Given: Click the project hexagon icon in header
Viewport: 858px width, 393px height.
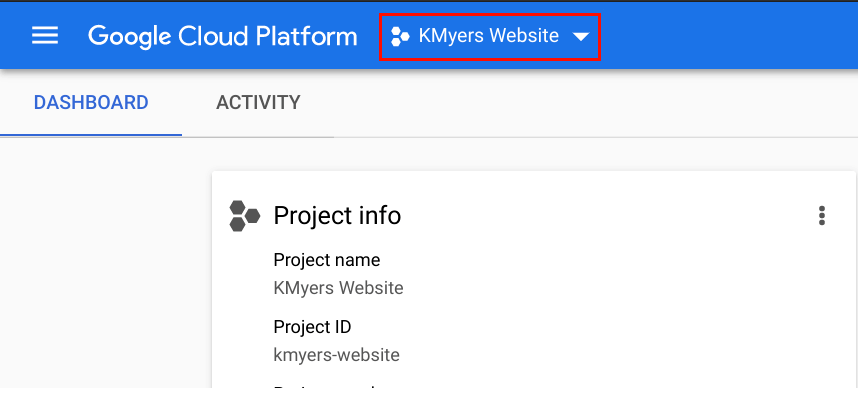Looking at the screenshot, I should 400,37.
